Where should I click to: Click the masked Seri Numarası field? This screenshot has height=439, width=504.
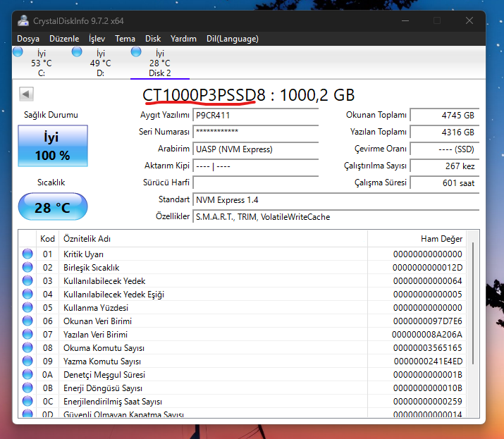(256, 132)
